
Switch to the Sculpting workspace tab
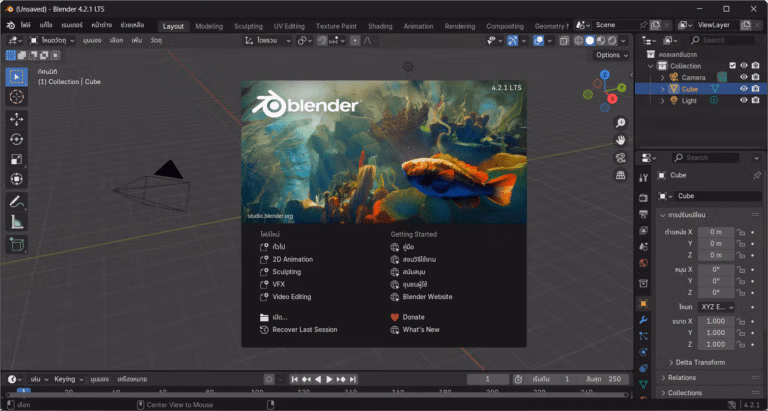(x=248, y=26)
